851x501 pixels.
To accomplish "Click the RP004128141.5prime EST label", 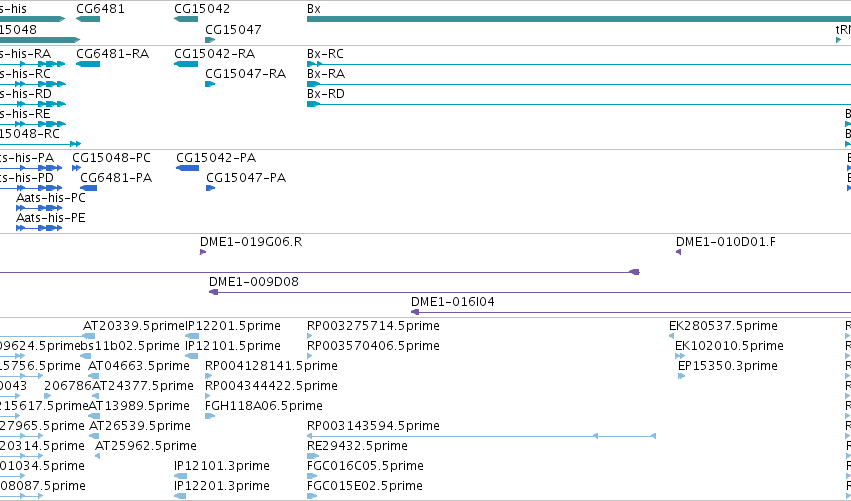I will pyautogui.click(x=271, y=366).
